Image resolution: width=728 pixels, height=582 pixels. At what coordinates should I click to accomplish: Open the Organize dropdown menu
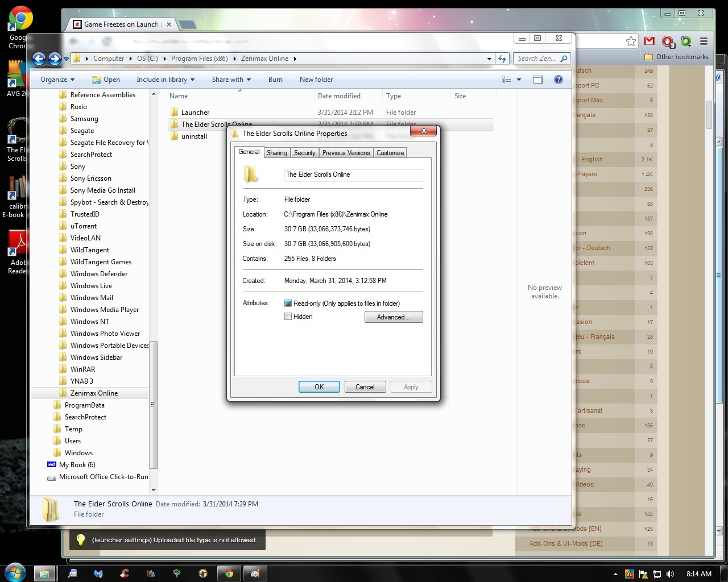click(57, 80)
